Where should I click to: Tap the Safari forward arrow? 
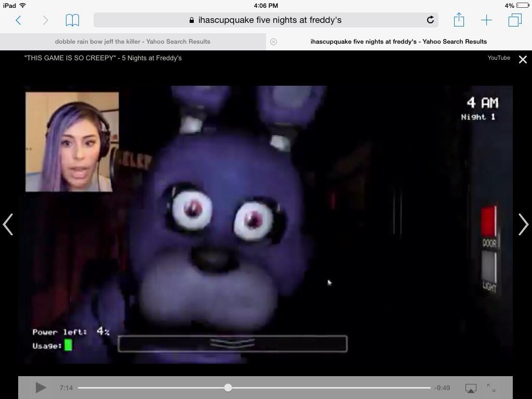pyautogui.click(x=46, y=20)
